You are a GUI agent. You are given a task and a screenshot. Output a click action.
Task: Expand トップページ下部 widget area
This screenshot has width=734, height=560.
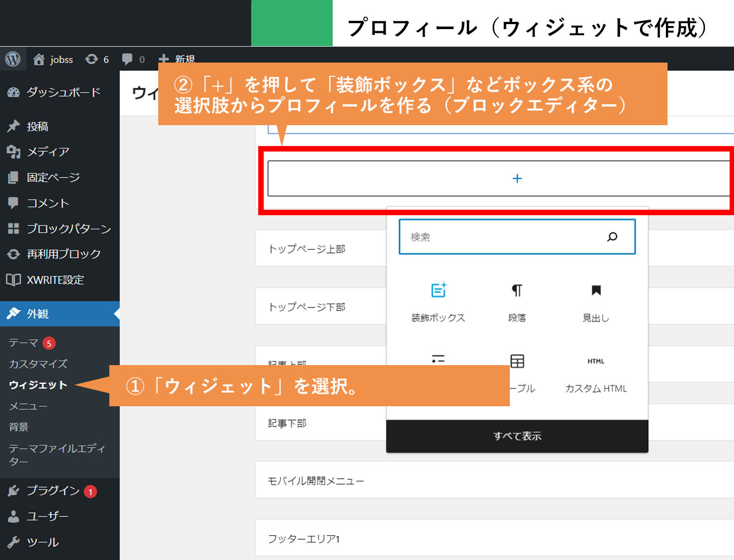(x=307, y=307)
